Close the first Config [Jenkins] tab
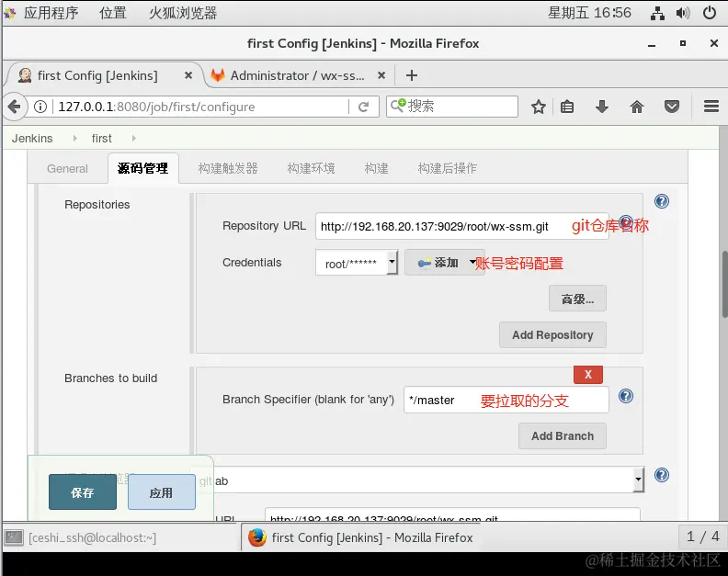The width and height of the screenshot is (728, 576). point(188,75)
